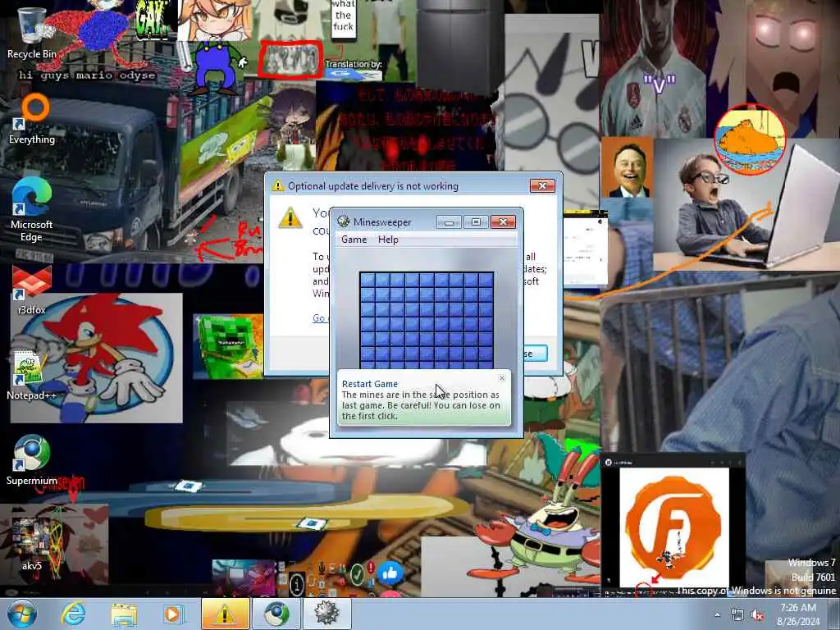This screenshot has height=630, width=840.
Task: Maximize the Minesweeper window
Action: tap(476, 221)
